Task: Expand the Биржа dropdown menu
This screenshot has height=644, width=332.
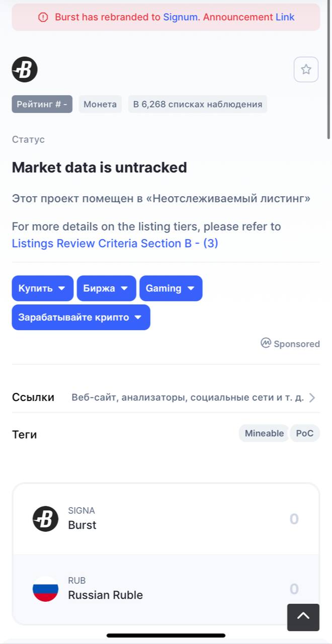Action: point(106,288)
